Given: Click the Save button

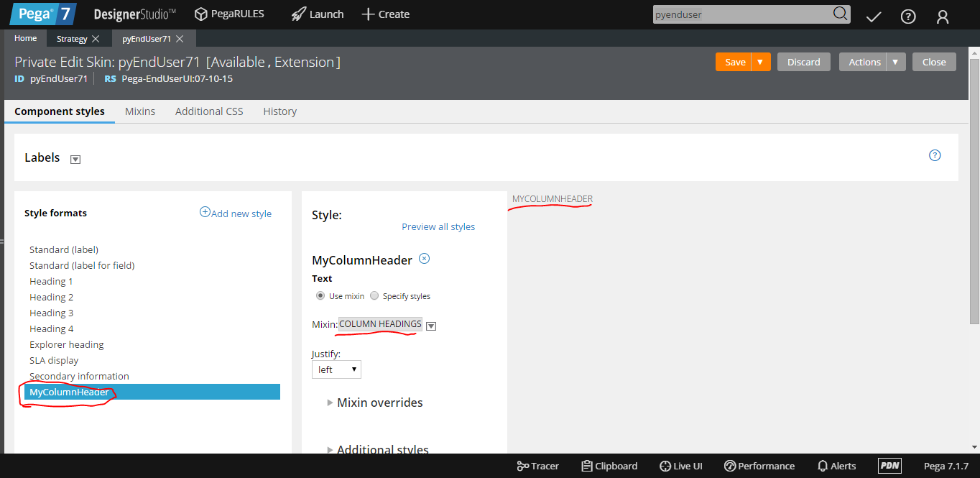Looking at the screenshot, I should pos(734,62).
